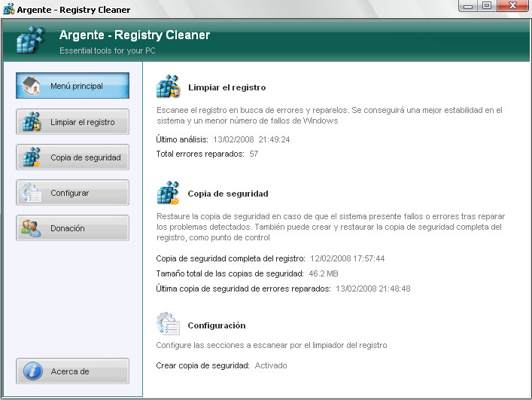Click the large Limpiar el registro section icon

coord(168,87)
